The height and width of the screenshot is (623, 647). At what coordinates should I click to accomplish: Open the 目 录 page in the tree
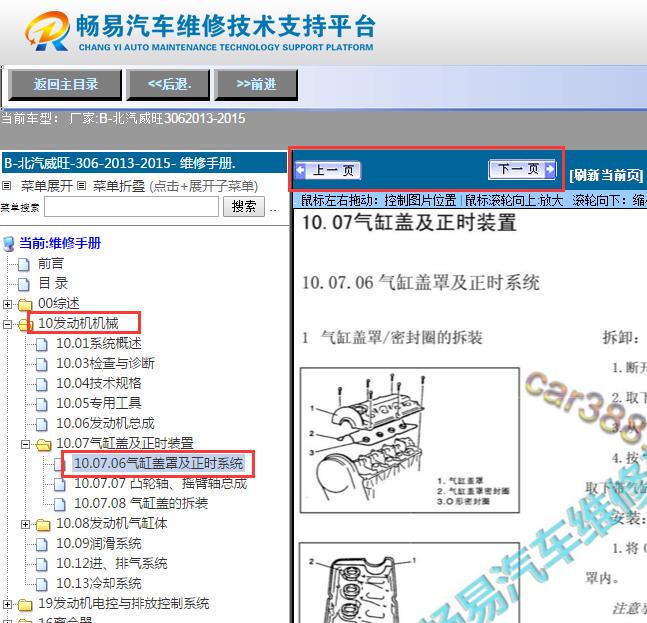(53, 283)
